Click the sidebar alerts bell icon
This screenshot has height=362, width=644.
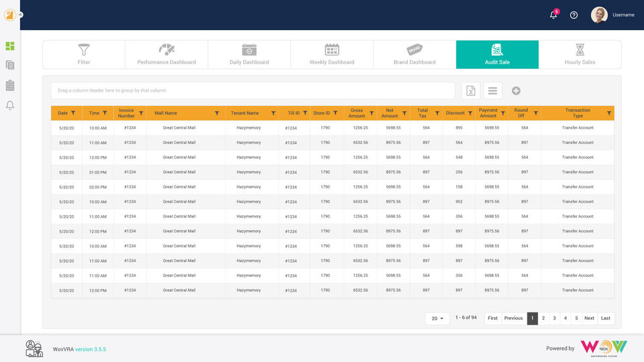click(x=10, y=105)
